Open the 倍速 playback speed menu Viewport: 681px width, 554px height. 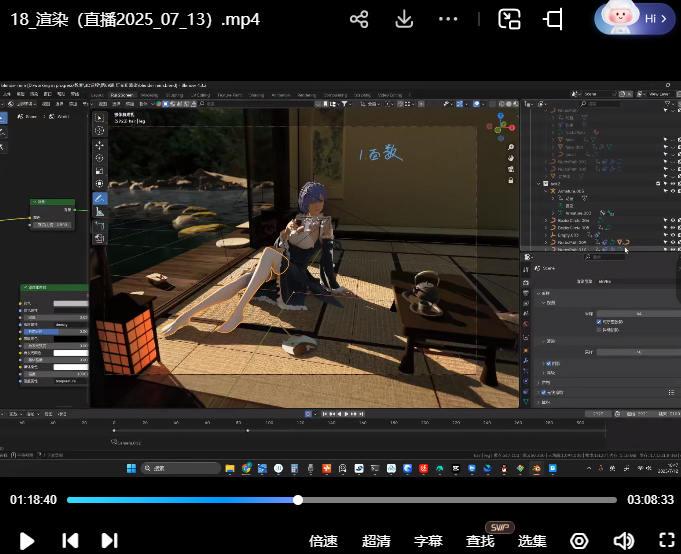[323, 541]
